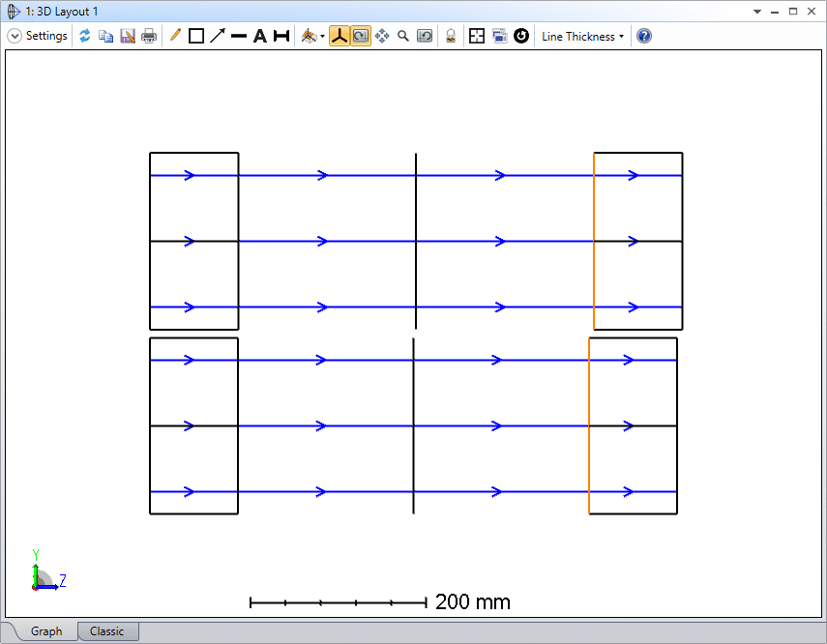Open the Help for 3D Layout
Image resolution: width=827 pixels, height=644 pixels.
click(642, 36)
